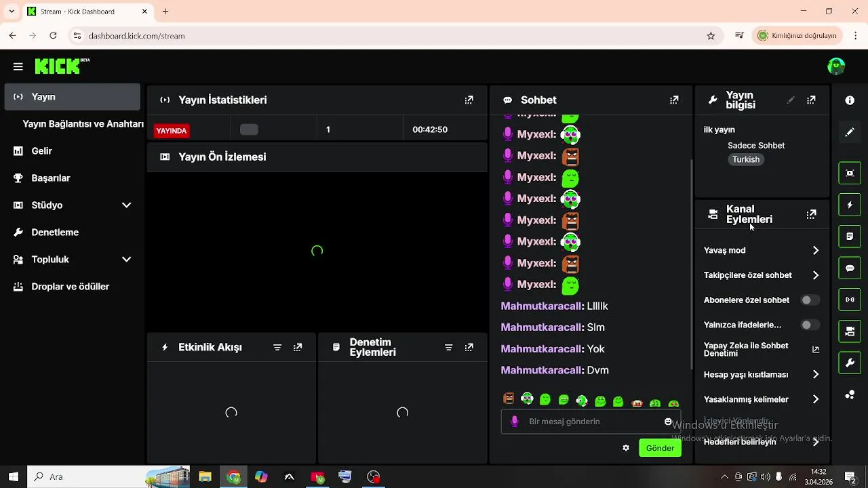
Task: Toggle chat panel button in right rail
Action: [850, 268]
